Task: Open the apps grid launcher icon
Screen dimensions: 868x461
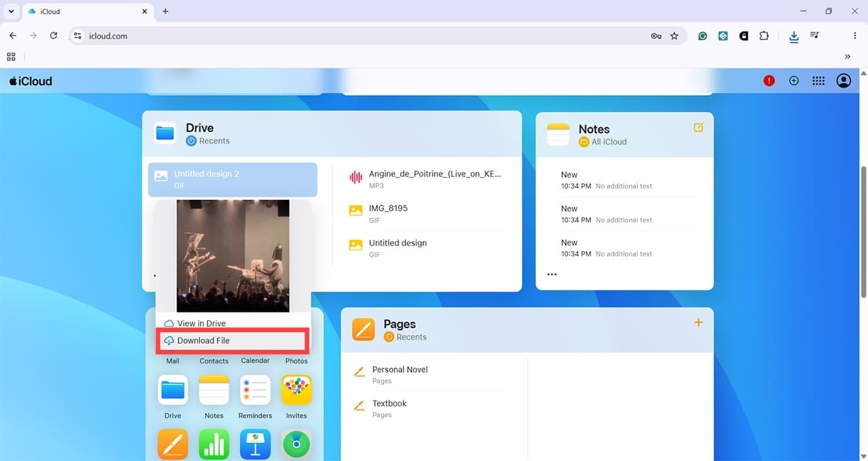Action: click(818, 81)
